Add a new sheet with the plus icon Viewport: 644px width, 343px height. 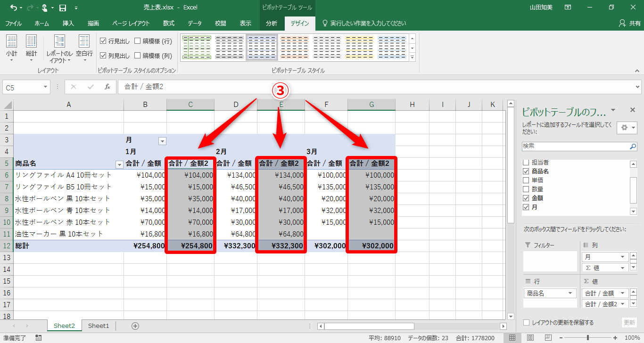[135, 326]
